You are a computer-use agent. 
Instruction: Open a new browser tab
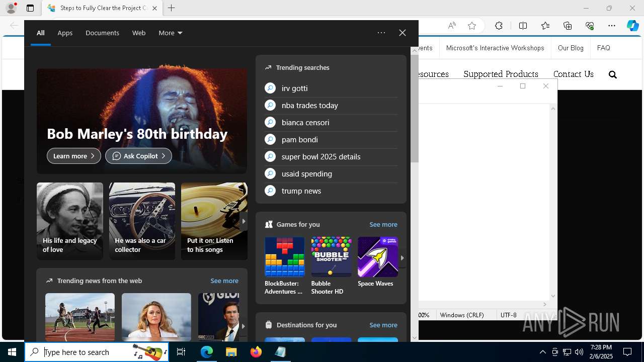(172, 8)
